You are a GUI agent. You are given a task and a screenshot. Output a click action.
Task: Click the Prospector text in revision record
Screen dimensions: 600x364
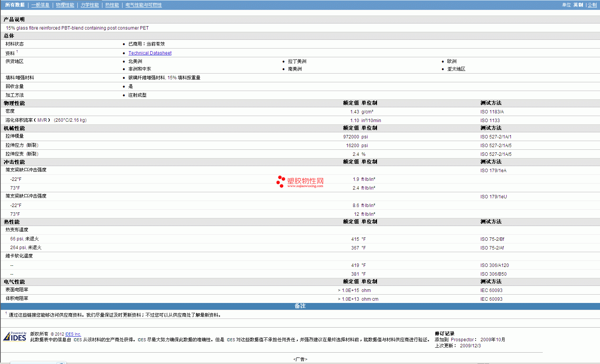[462, 340]
